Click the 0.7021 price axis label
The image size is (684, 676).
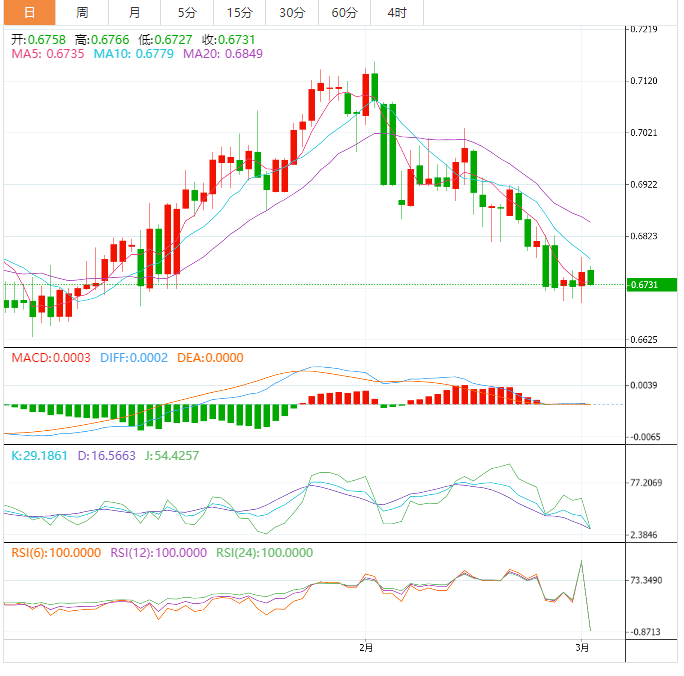point(644,133)
